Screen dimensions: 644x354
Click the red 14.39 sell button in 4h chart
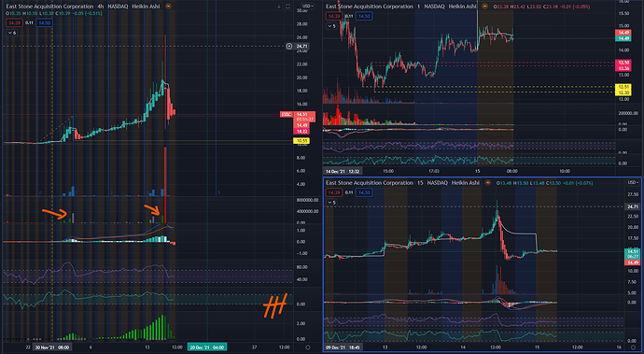click(x=14, y=22)
